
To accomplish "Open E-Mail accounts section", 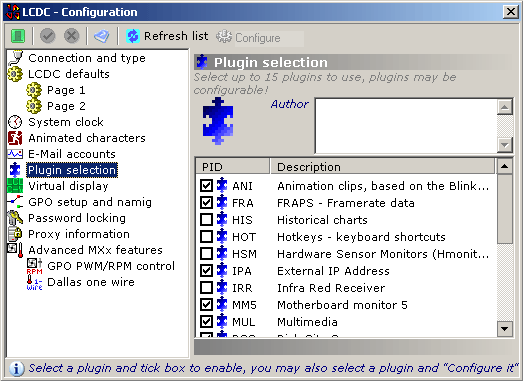I will 72,154.
